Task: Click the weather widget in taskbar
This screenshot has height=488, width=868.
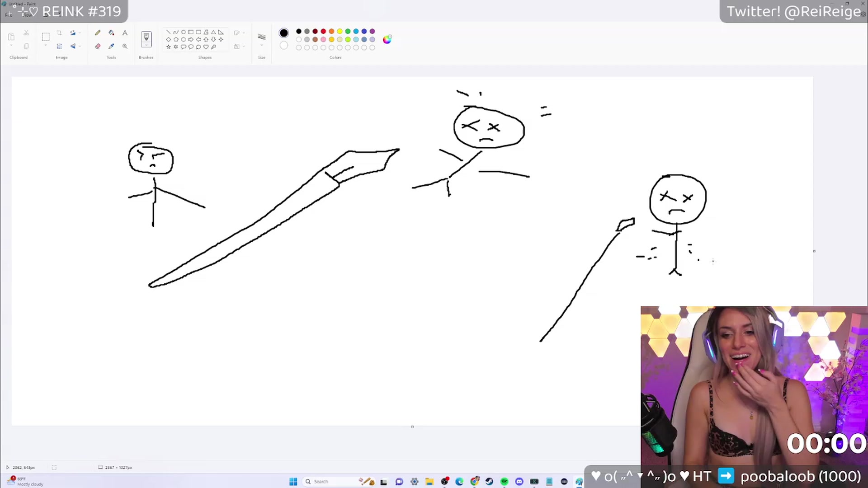Action: click(25, 481)
